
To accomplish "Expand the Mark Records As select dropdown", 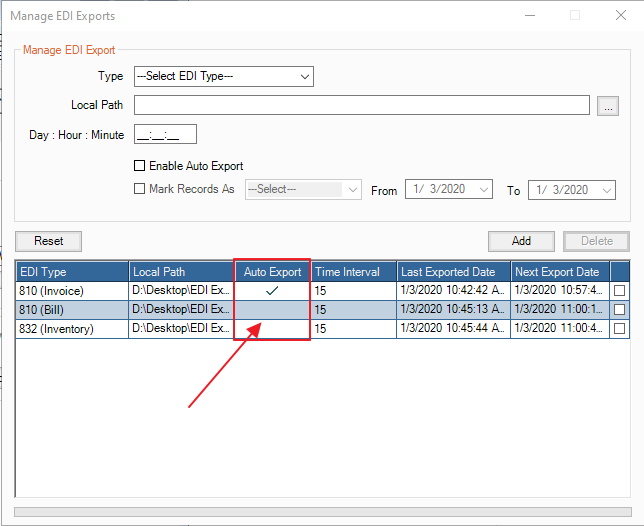I will coord(352,190).
